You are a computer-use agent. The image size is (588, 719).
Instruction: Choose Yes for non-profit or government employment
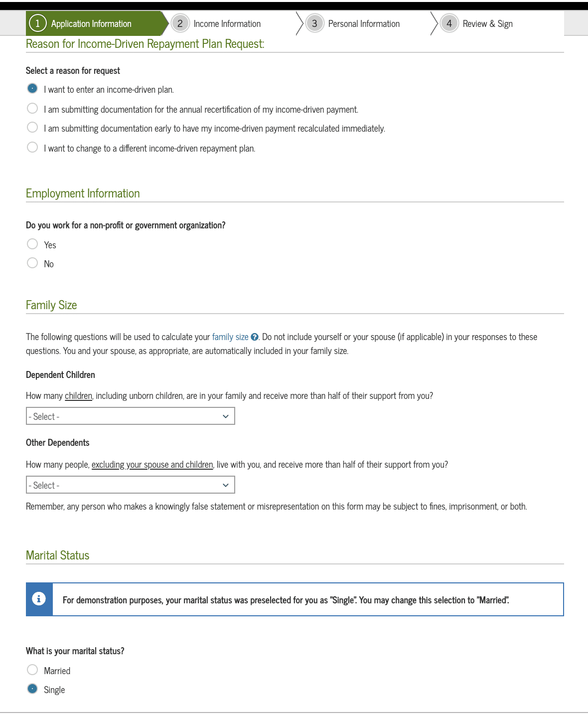click(32, 243)
